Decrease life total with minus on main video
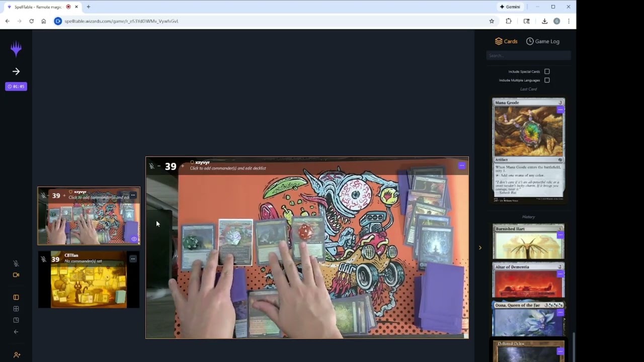Image resolution: width=644 pixels, height=362 pixels. [159, 166]
